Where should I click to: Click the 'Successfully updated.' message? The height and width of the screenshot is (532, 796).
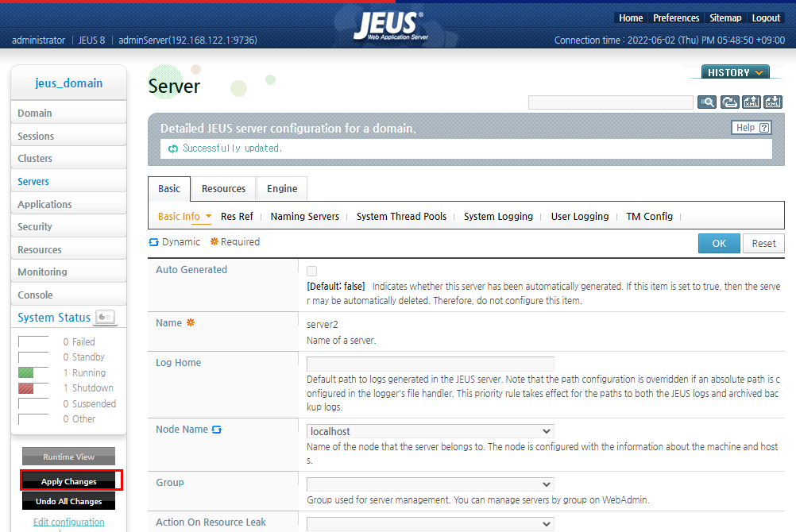pos(232,148)
